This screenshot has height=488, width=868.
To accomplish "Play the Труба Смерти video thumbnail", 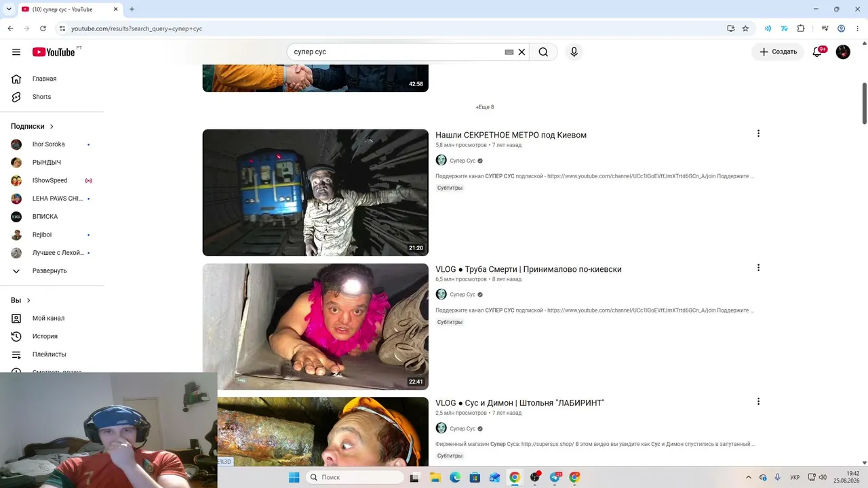I will [315, 327].
